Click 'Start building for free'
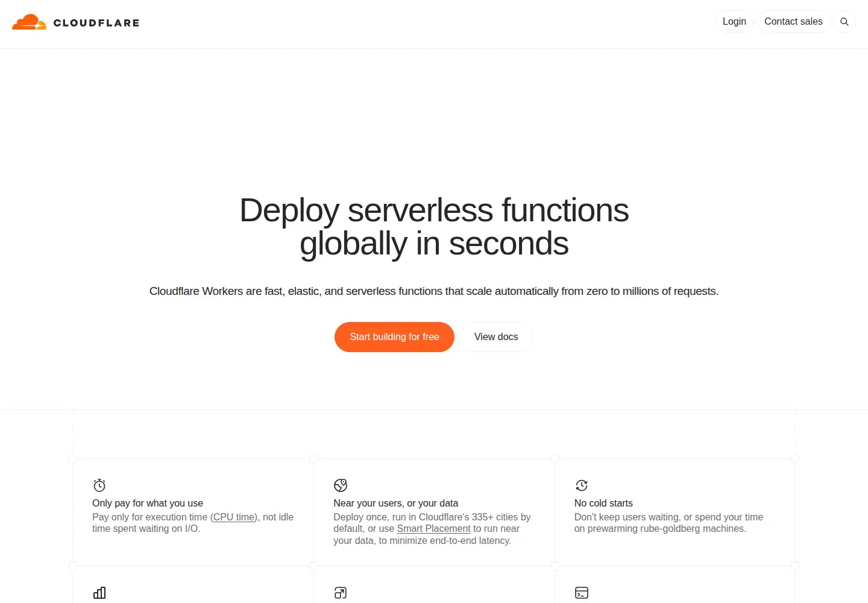The image size is (868, 603). click(394, 337)
